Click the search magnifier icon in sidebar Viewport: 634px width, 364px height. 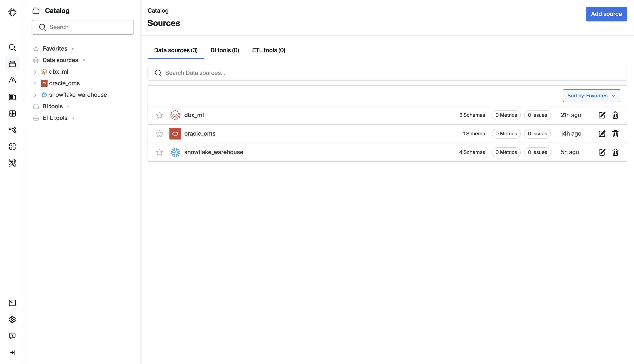click(12, 47)
